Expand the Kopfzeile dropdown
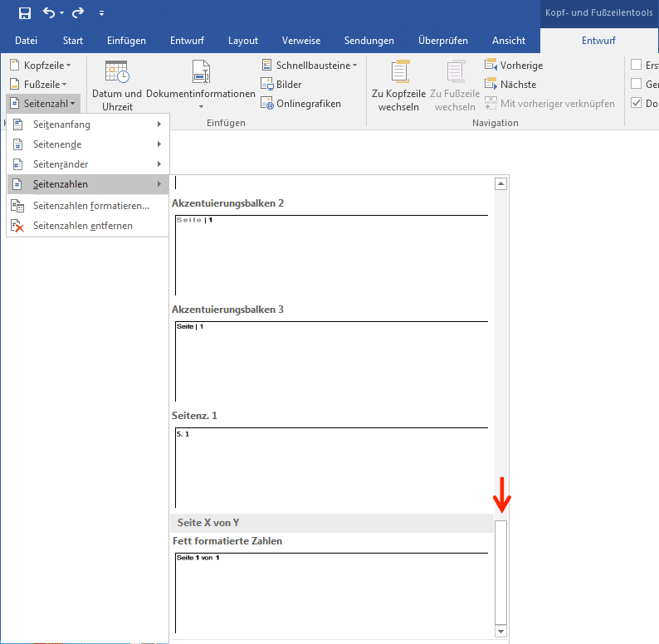The height and width of the screenshot is (644, 659). (x=40, y=65)
